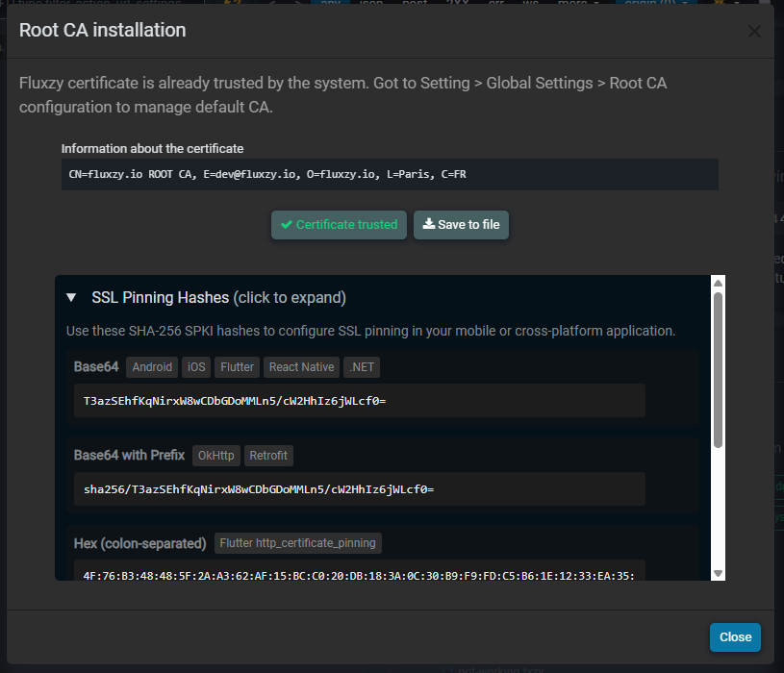Collapse the SSL Pinning Hashes section triangle
Screen dimensions: 784x673
click(71, 298)
